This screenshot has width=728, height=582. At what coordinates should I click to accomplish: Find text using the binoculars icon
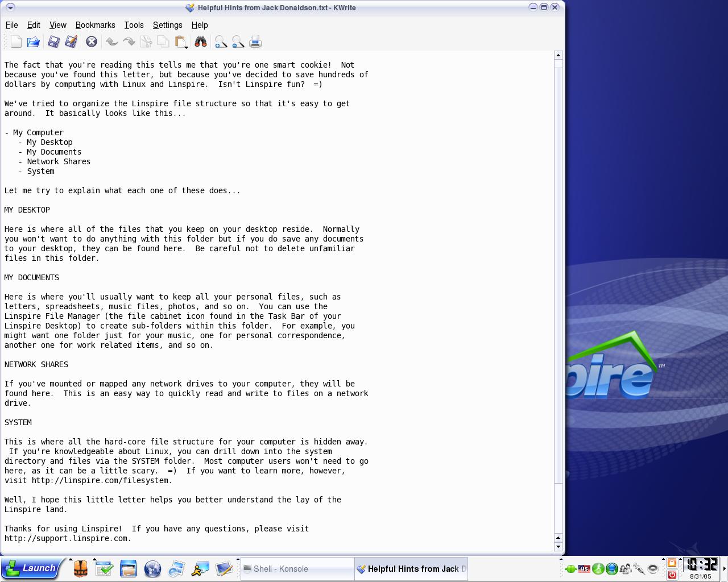point(201,41)
